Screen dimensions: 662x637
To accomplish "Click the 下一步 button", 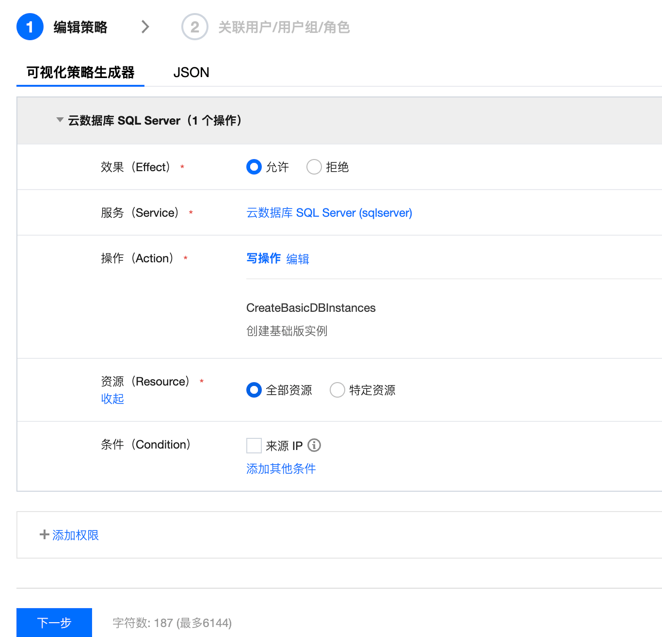I will tap(54, 622).
